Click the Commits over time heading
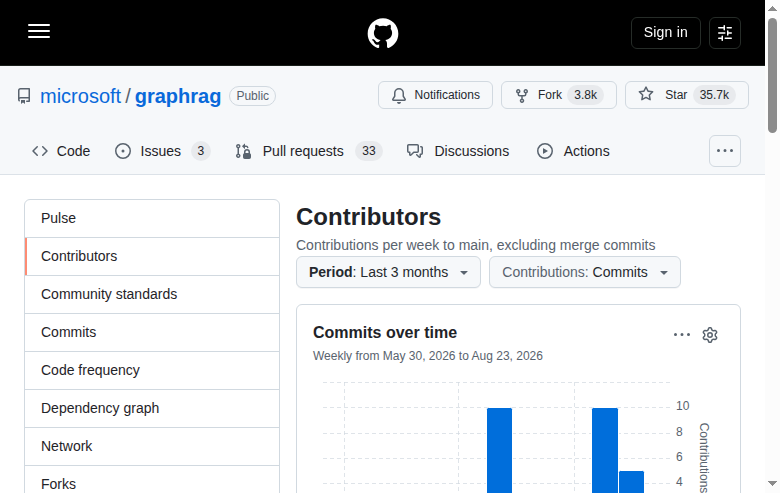 pos(385,332)
